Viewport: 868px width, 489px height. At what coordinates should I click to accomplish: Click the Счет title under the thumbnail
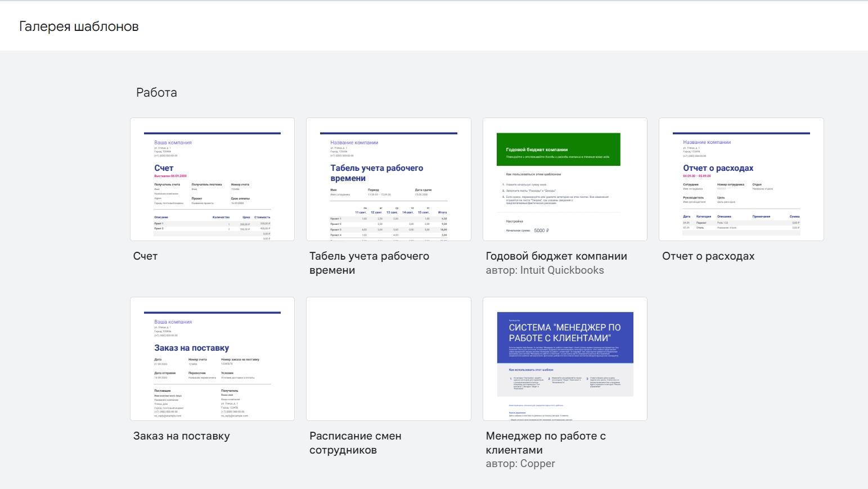point(145,256)
